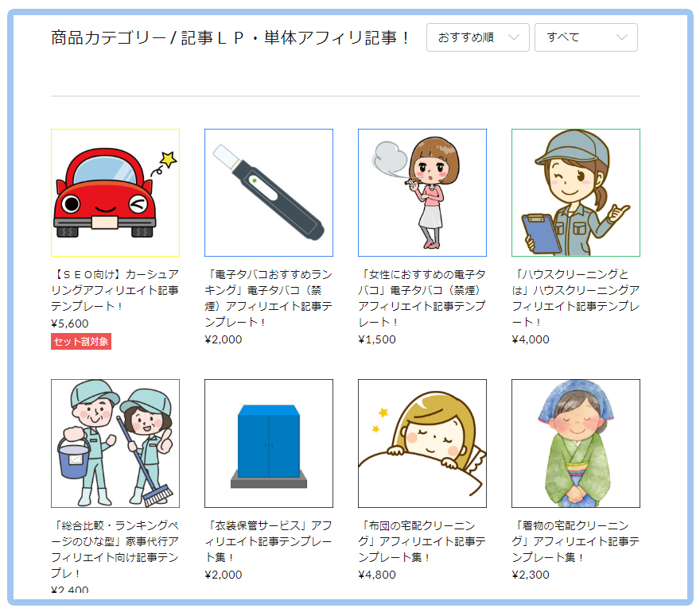Click the ¥4,800 price
700x612 pixels.
[377, 575]
